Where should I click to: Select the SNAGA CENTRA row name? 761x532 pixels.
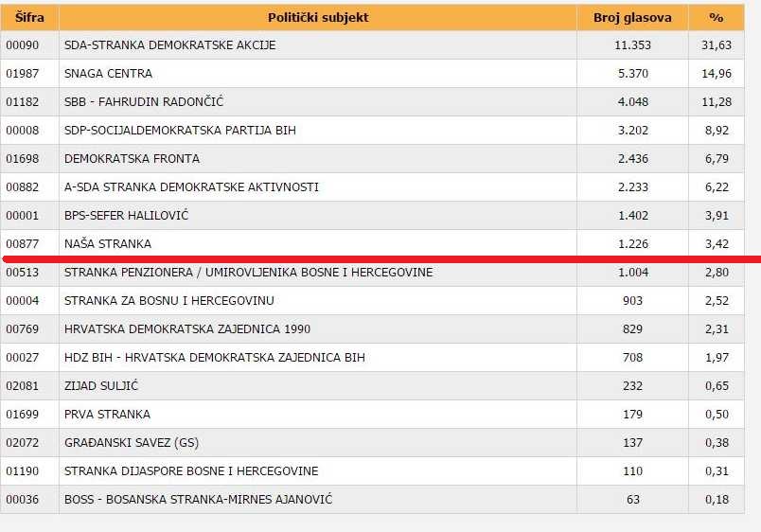(x=108, y=74)
